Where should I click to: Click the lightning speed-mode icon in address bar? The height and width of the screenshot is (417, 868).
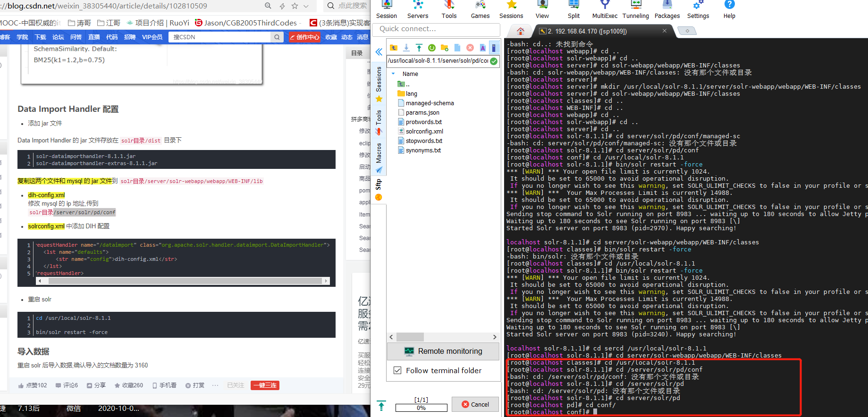282,6
